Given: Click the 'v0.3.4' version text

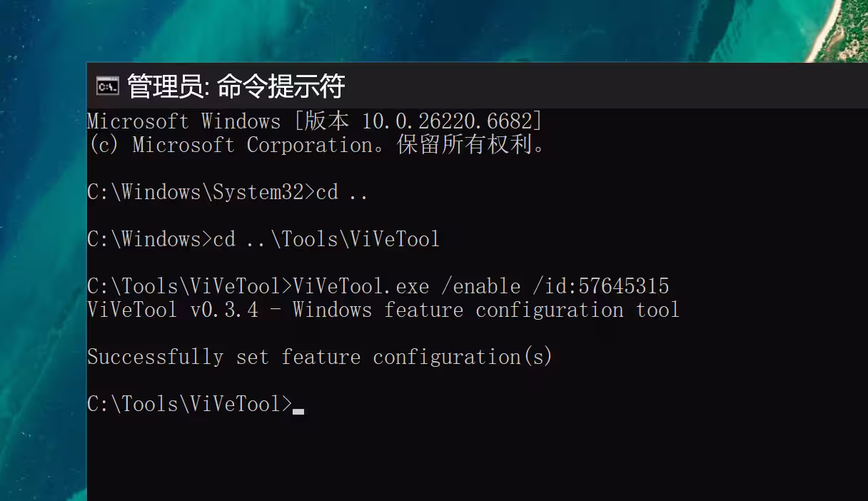Looking at the screenshot, I should tap(224, 310).
